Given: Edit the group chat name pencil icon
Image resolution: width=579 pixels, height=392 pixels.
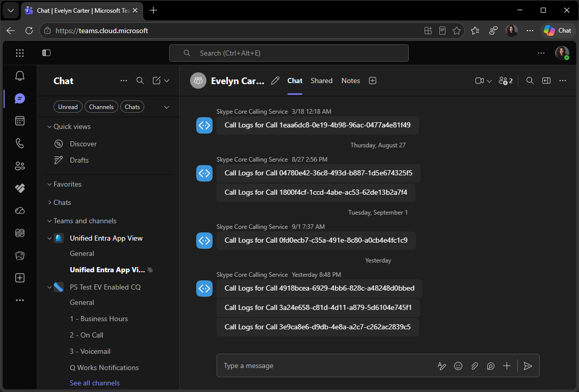Looking at the screenshot, I should (x=275, y=81).
